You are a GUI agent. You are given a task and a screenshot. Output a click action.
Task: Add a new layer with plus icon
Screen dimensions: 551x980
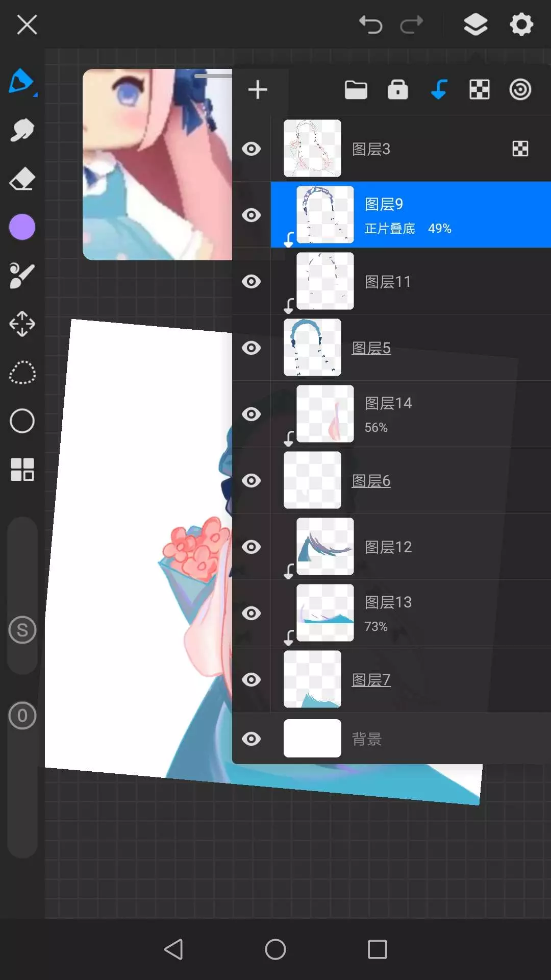[258, 90]
